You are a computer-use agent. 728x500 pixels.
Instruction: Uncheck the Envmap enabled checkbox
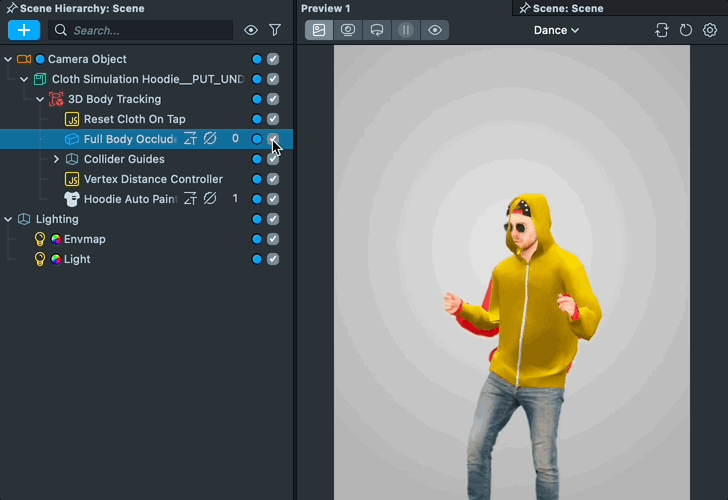pos(273,239)
